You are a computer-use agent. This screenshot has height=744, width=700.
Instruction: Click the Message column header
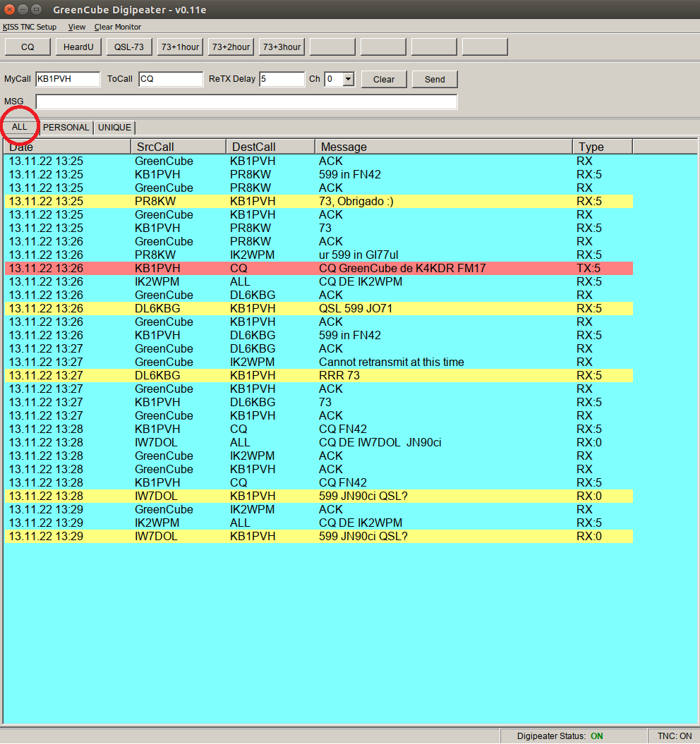tap(444, 147)
